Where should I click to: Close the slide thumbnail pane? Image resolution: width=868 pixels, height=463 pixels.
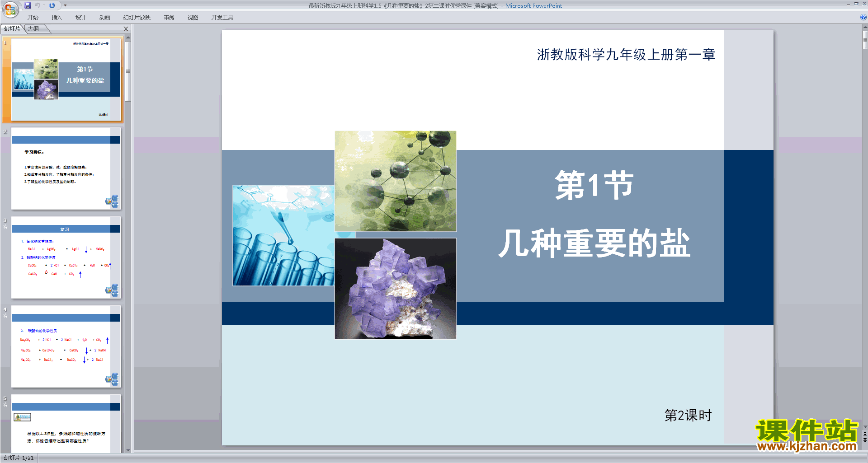(126, 29)
